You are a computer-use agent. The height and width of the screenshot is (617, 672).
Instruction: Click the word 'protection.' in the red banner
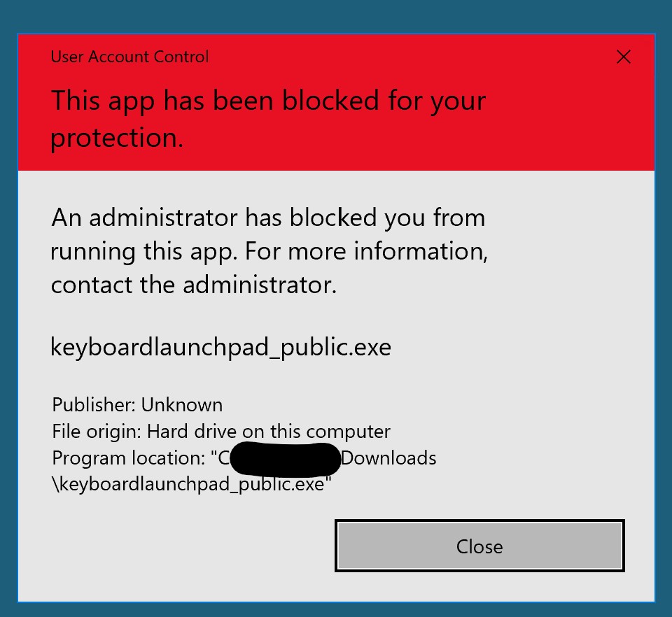click(x=116, y=138)
